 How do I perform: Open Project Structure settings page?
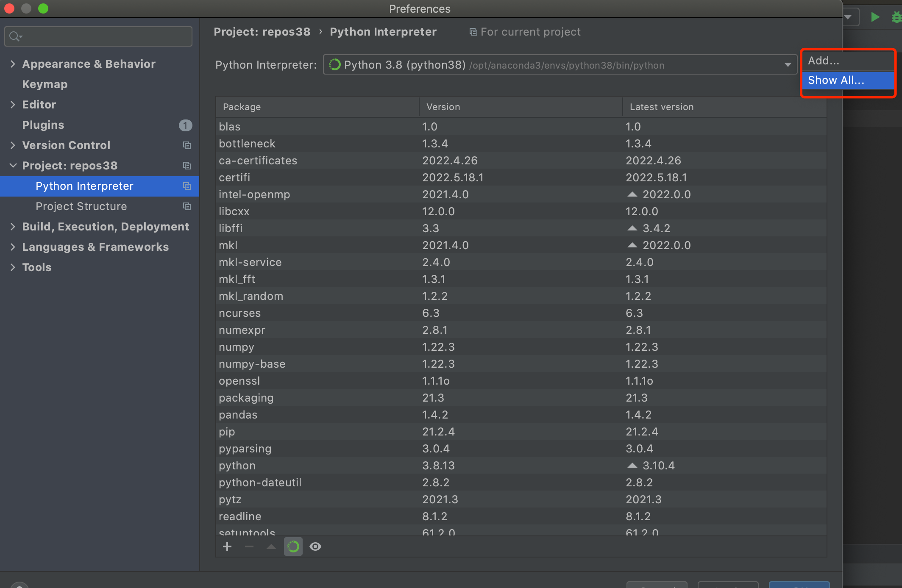[x=81, y=206]
